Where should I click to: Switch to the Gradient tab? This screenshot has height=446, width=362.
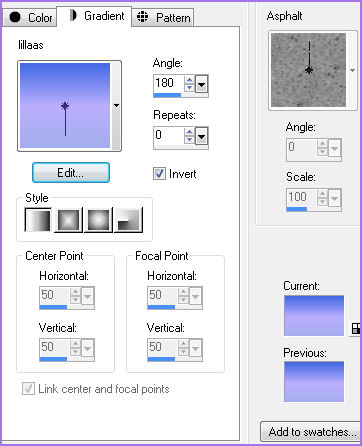coord(94,16)
